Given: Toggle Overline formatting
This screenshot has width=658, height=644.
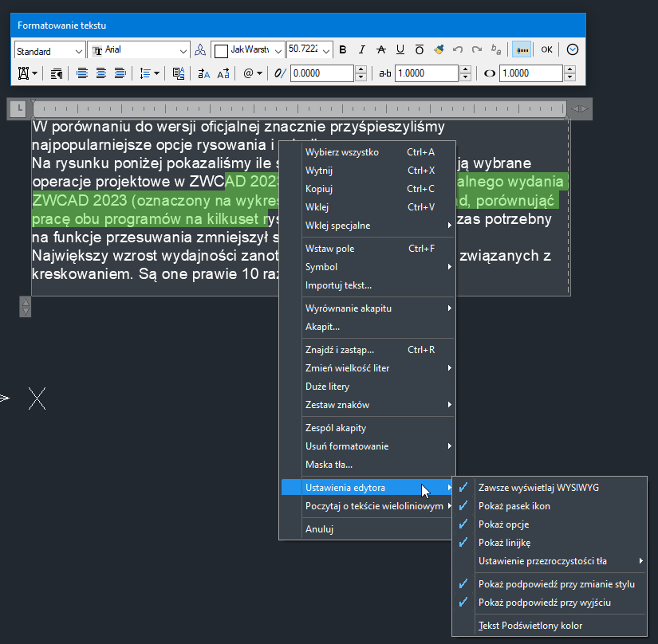Looking at the screenshot, I should 420,50.
